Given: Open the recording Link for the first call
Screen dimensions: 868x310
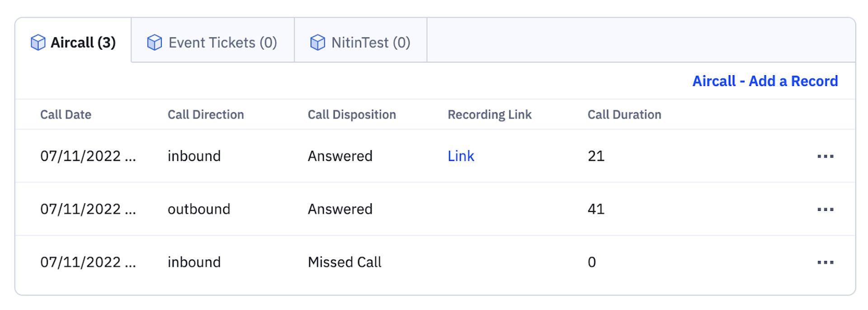Looking at the screenshot, I should [461, 156].
